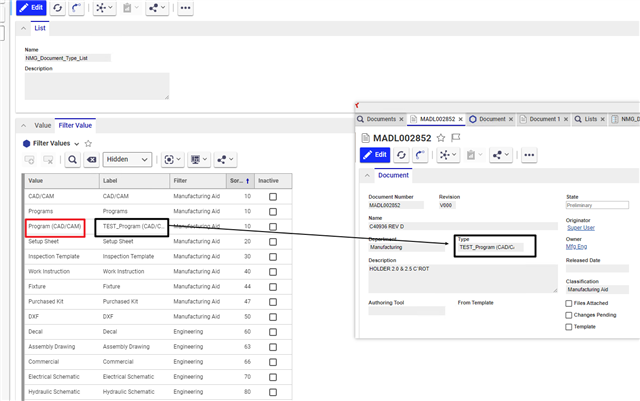Screen dimensions: 640x401
Task: Click the search icon in Filter Values toolbar
Action: point(73,159)
